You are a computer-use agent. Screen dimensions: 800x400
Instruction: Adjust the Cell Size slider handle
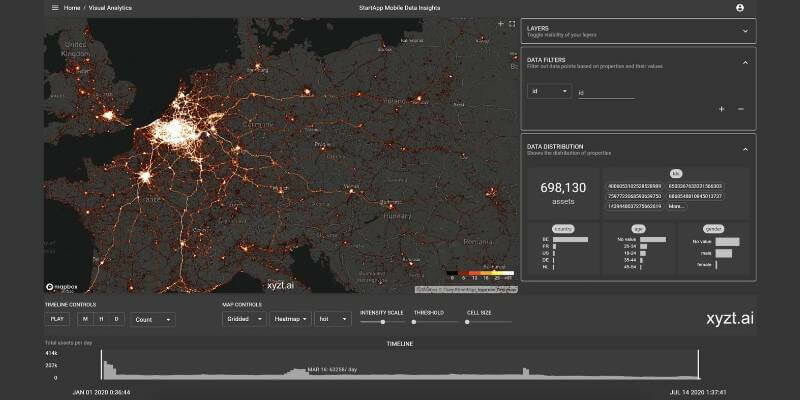point(467,322)
